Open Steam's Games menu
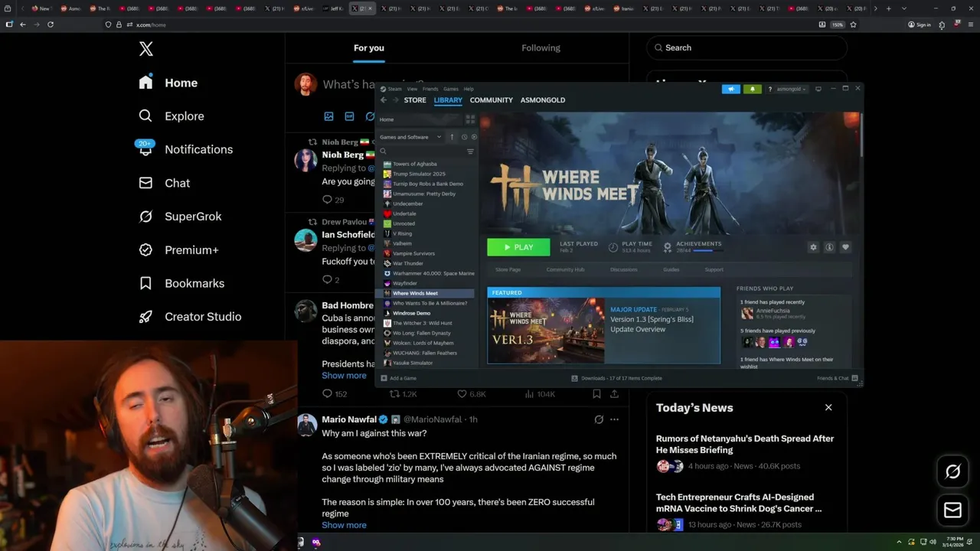Viewport: 980px width, 551px height. pos(451,89)
